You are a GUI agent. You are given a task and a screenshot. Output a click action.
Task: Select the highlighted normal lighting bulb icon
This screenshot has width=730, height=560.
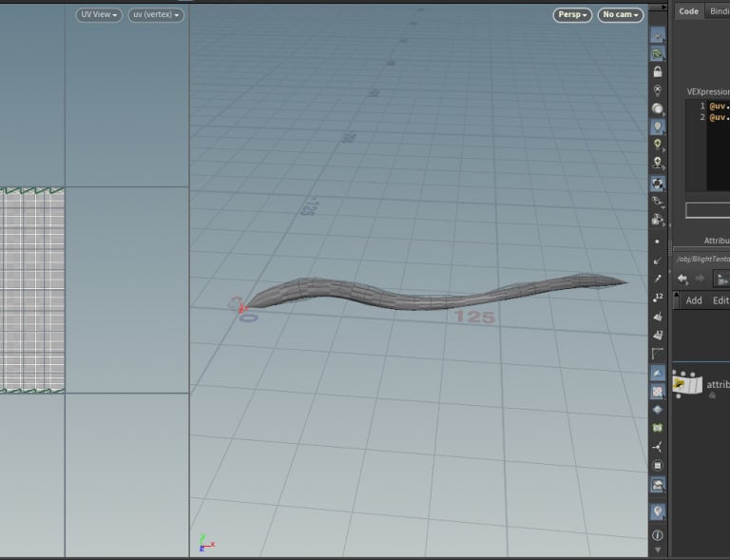658,126
